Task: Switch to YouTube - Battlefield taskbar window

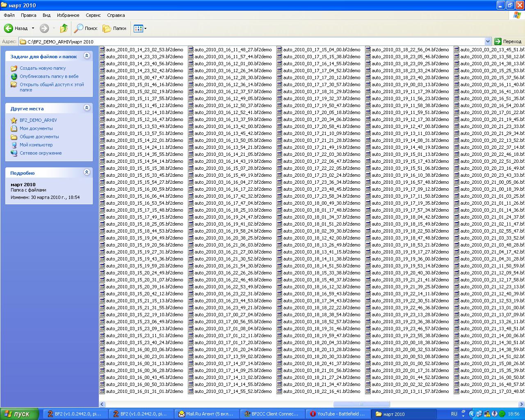Action: tap(338, 414)
